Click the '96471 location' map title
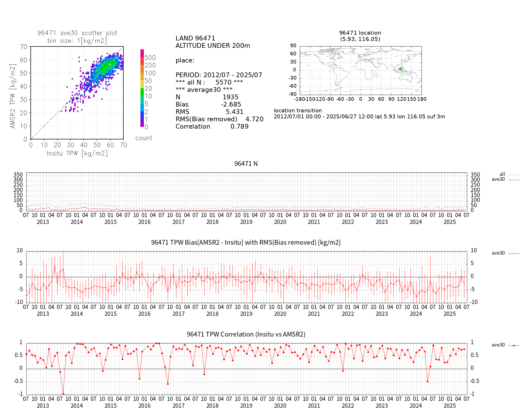 (360, 33)
